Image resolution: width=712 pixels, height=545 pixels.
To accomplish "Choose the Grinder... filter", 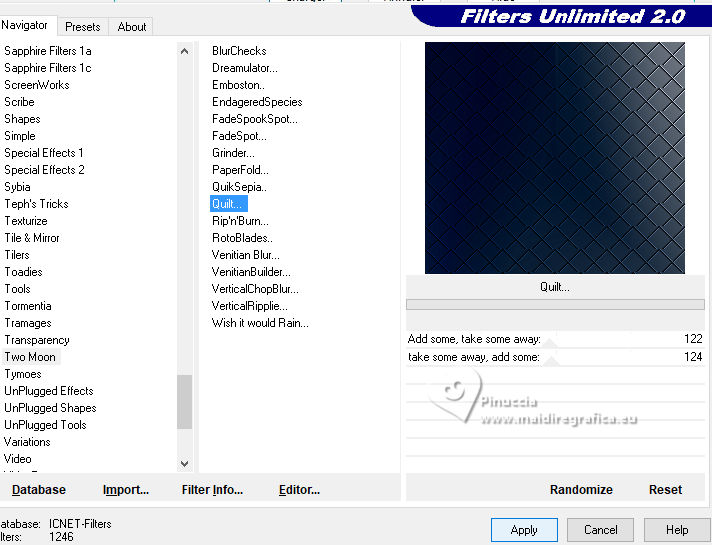I will tap(233, 153).
